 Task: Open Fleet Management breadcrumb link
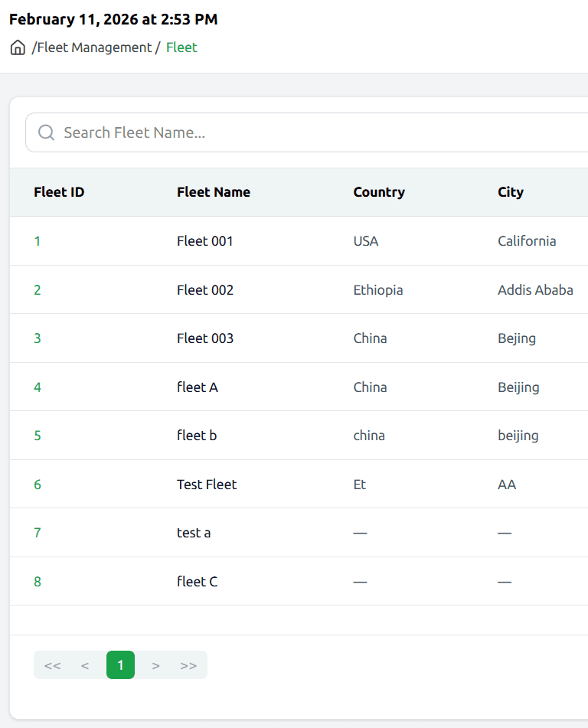pyautogui.click(x=94, y=47)
